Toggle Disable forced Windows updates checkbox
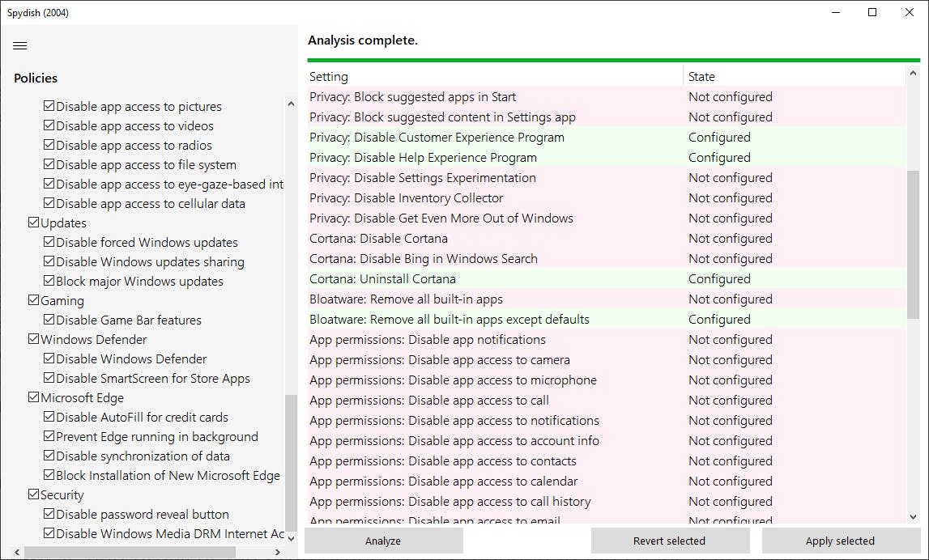This screenshot has width=929, height=560. (x=49, y=243)
